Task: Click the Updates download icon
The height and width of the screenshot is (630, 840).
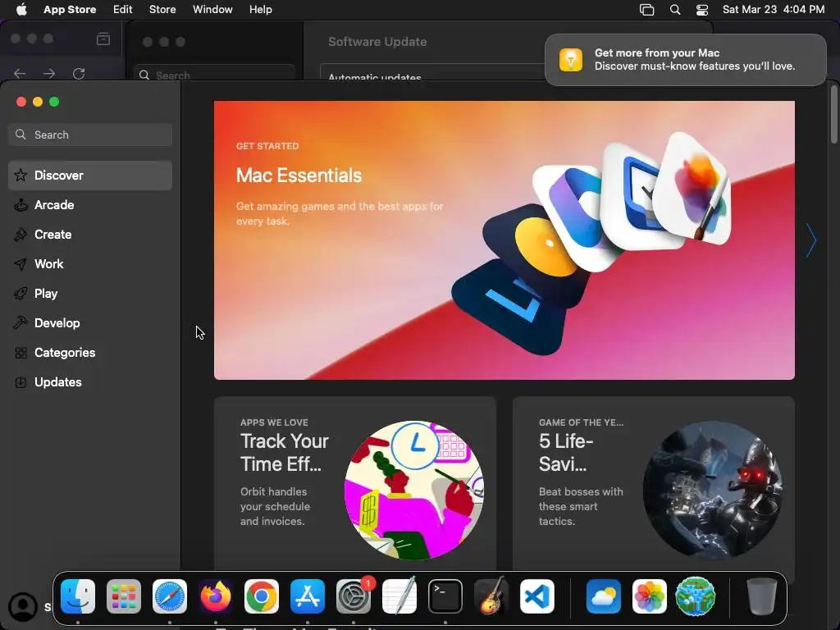Action: 21,382
